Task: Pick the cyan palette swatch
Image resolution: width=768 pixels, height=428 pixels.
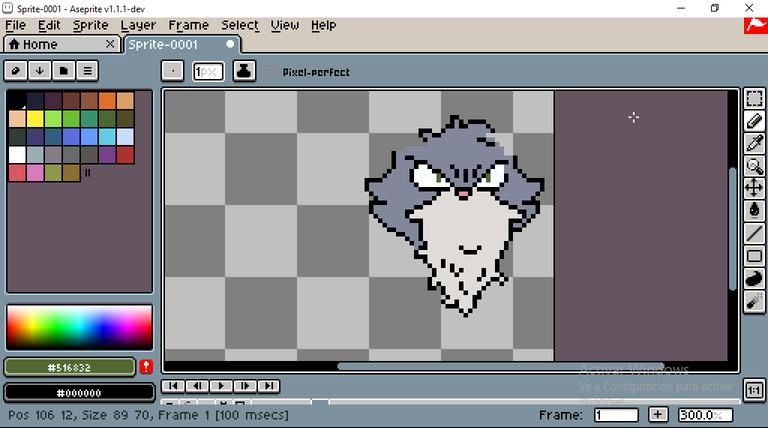Action: (x=107, y=137)
